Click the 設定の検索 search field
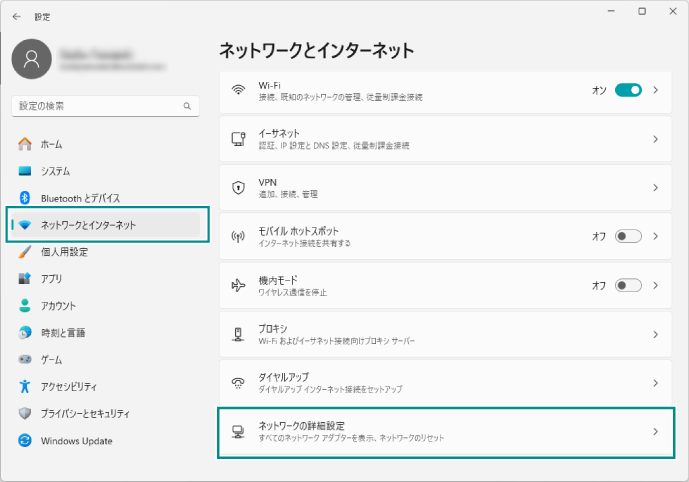689x482 pixels. 98,105
